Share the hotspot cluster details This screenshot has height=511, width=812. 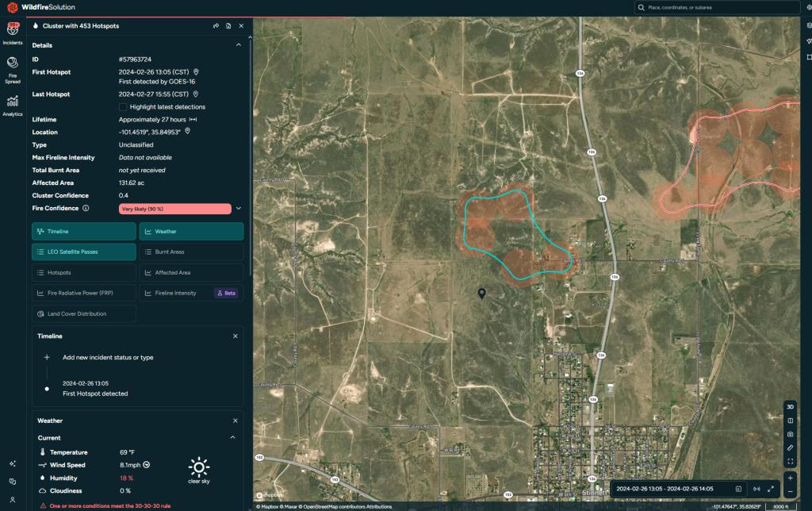(x=216, y=25)
